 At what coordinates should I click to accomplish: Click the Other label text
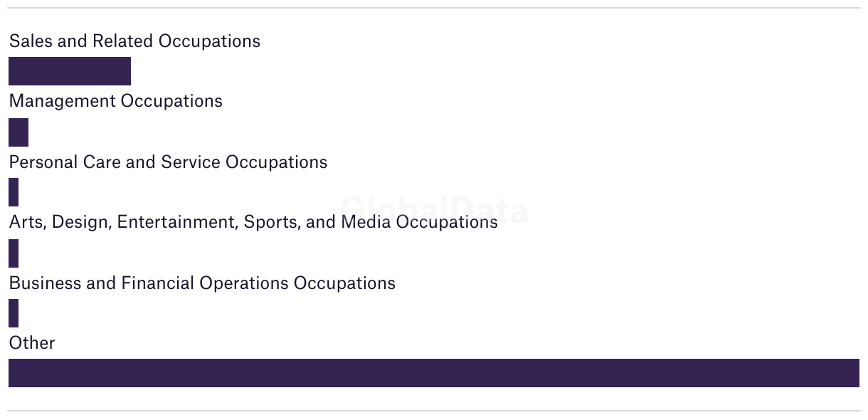coord(32,343)
